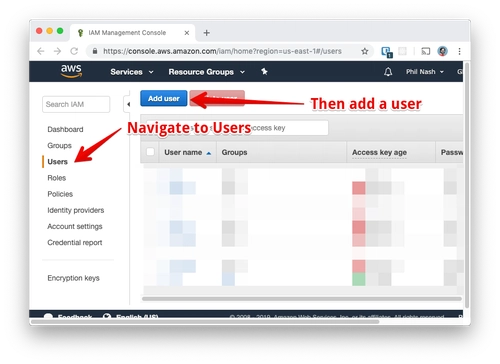
Task: Bookmark this page with the star icon
Action: pos(365,51)
